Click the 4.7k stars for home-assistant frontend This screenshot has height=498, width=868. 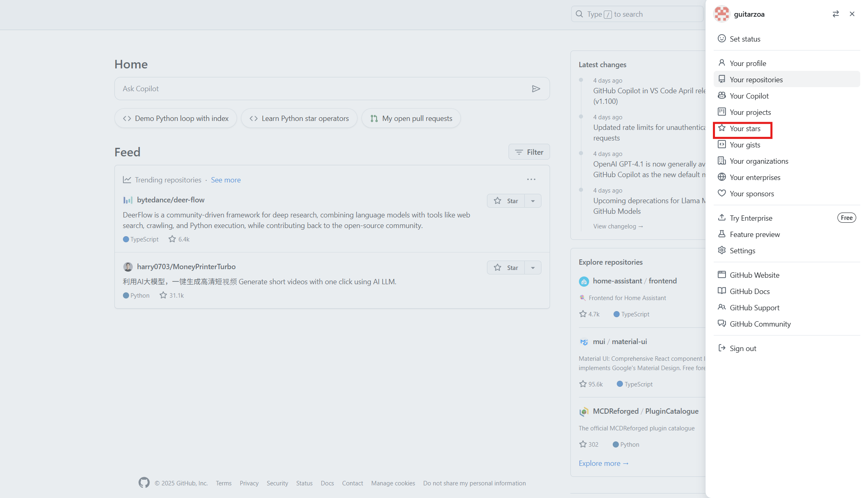click(x=589, y=314)
